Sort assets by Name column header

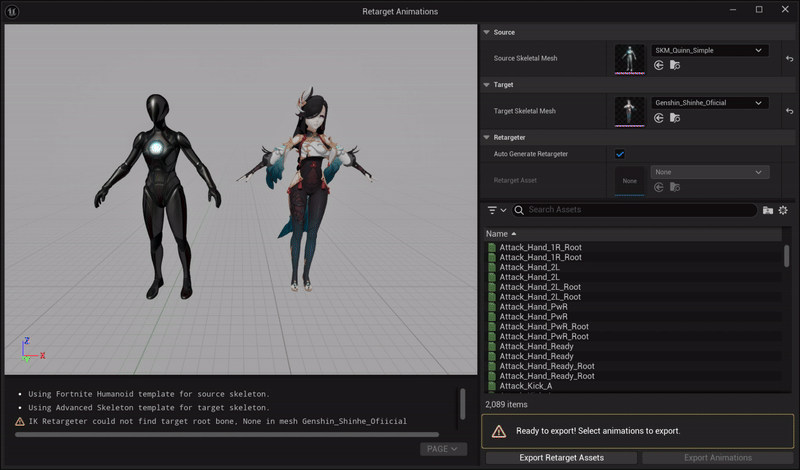(632, 234)
